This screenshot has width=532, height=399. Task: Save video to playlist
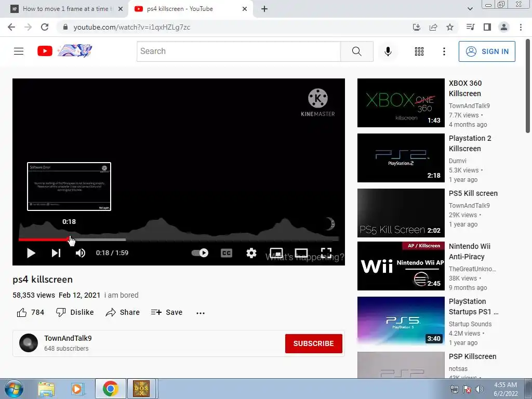(x=167, y=312)
